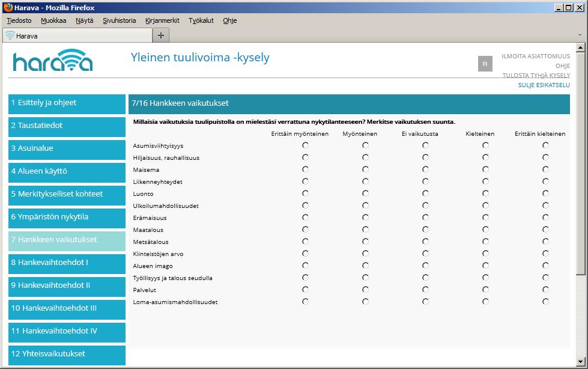Click the Harava logo
Image resolution: width=588 pixels, height=369 pixels.
[x=52, y=61]
